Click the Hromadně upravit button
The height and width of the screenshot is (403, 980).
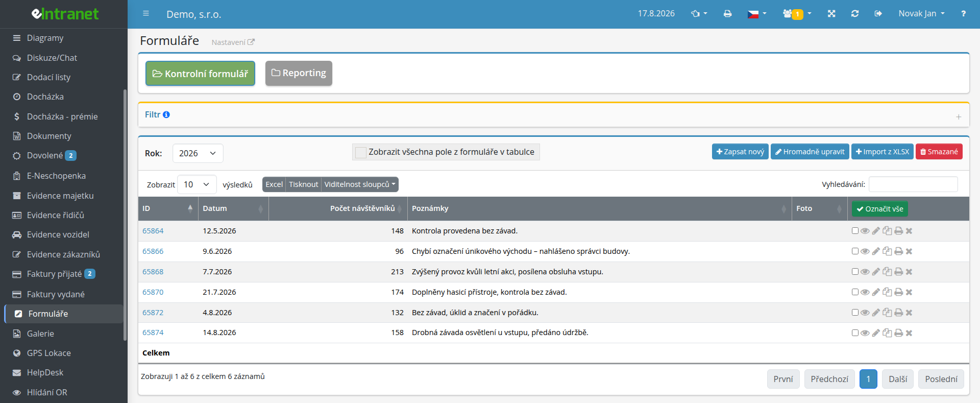click(810, 152)
